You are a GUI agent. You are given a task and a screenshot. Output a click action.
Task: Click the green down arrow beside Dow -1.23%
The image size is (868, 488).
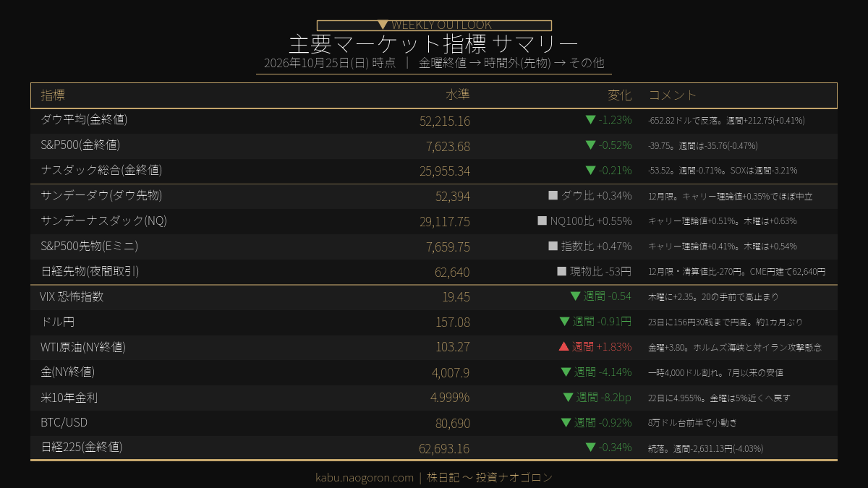tap(590, 120)
